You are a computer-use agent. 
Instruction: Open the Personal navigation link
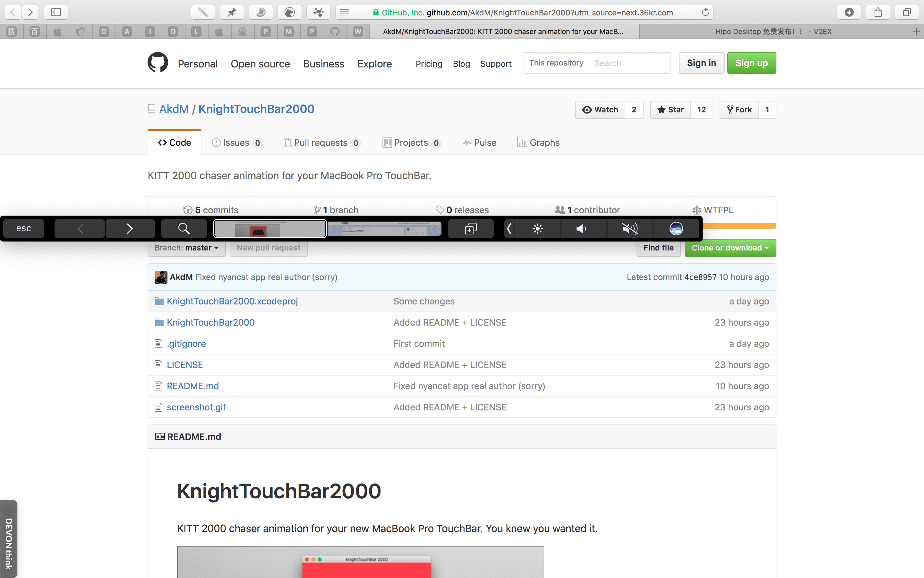[197, 64]
